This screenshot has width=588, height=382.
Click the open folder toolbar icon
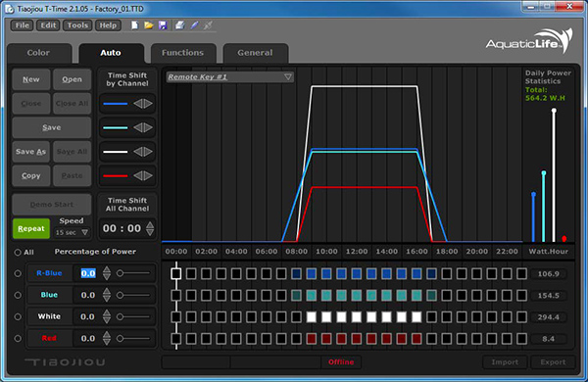pyautogui.click(x=149, y=25)
